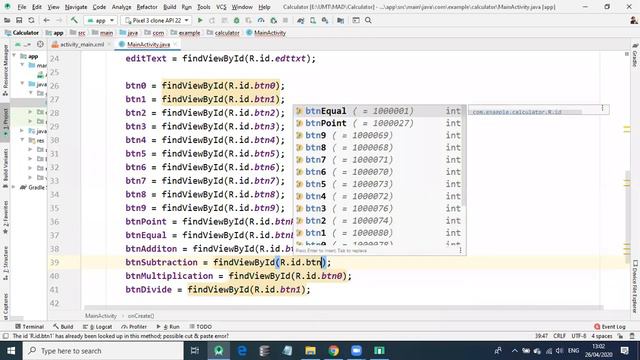Click the UTF-8 encoding in status bar
Screen dimensions: 640x360
tap(579, 336)
